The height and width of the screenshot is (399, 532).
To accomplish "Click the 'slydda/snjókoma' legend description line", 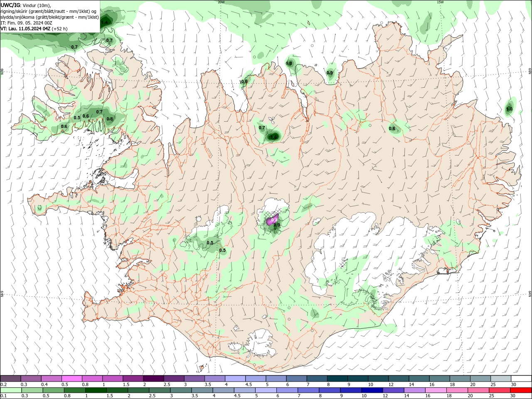I will point(49,17).
